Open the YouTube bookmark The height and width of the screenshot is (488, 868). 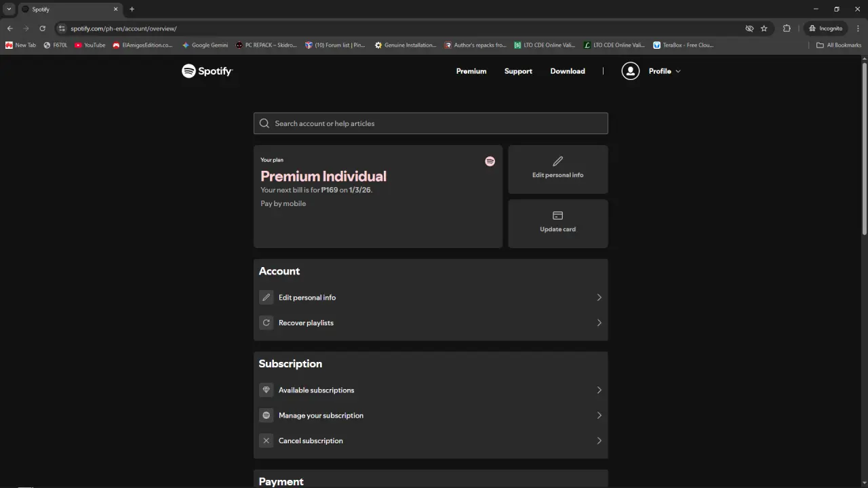pos(90,45)
